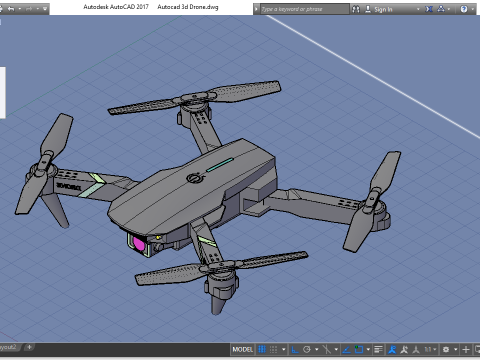Toggle Lineweight display in status bar
The width and height of the screenshot is (480, 360).
coord(378,349)
